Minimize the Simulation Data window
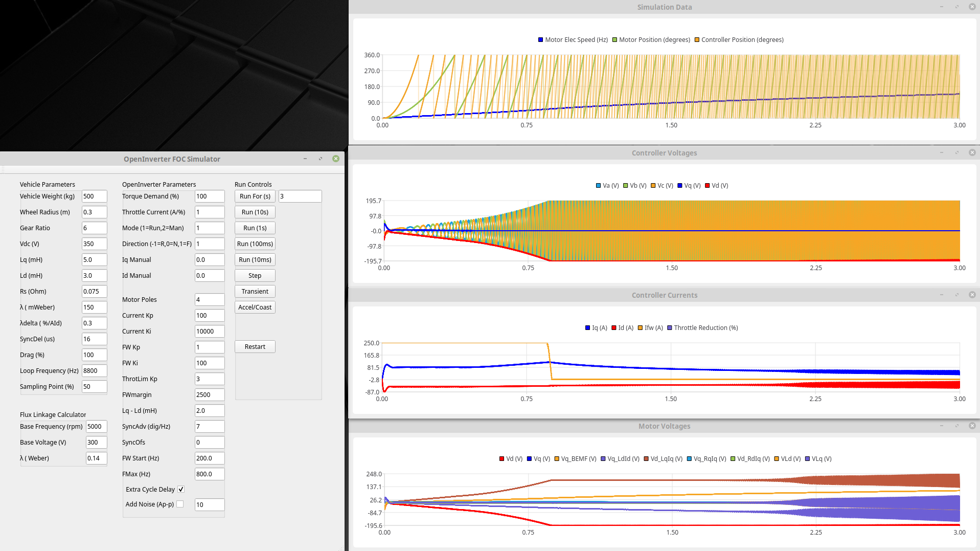Viewport: 980px width, 551px height. pyautogui.click(x=941, y=7)
